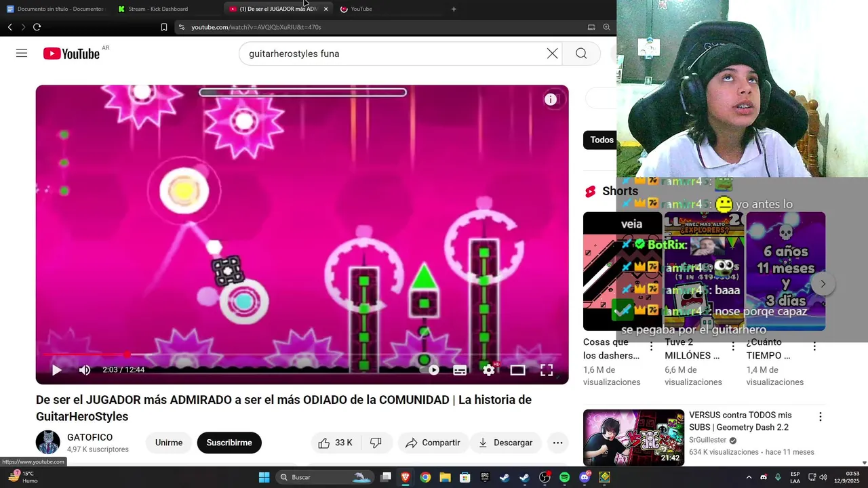The width and height of the screenshot is (868, 488).
Task: Go to the YouTube home logo
Action: [x=71, y=54]
